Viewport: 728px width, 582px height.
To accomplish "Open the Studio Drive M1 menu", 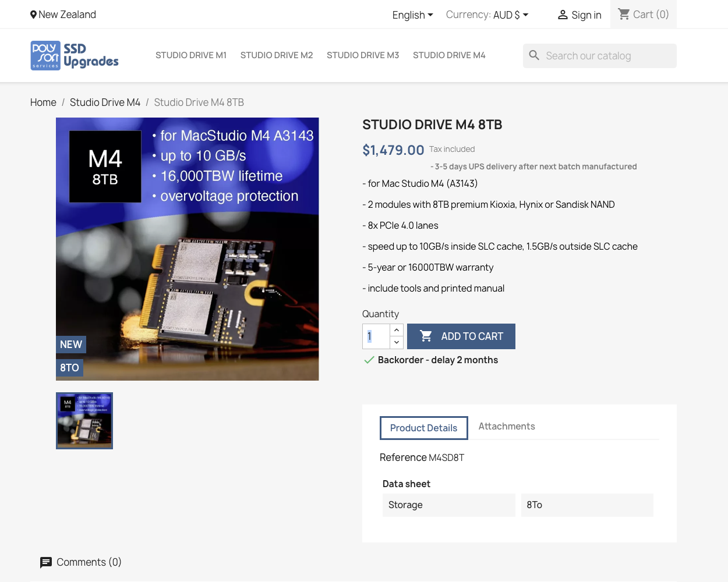I will click(191, 55).
